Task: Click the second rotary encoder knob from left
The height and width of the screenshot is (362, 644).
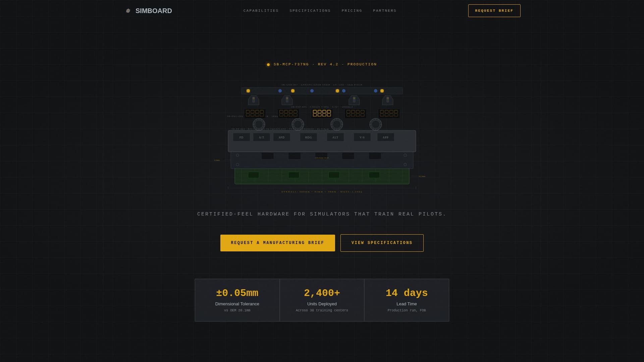Action: click(298, 124)
